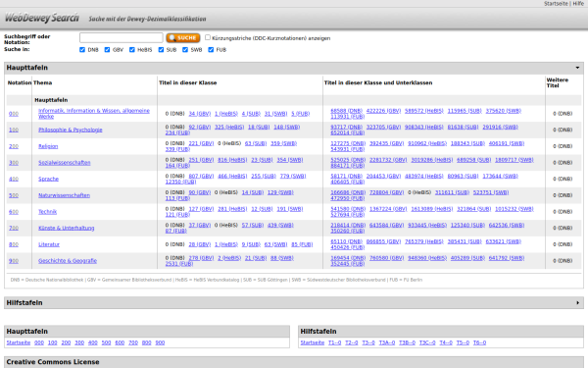Open footer Hilfstafeln T3A--0 link
The height and width of the screenshot is (368, 588).
coord(387,342)
